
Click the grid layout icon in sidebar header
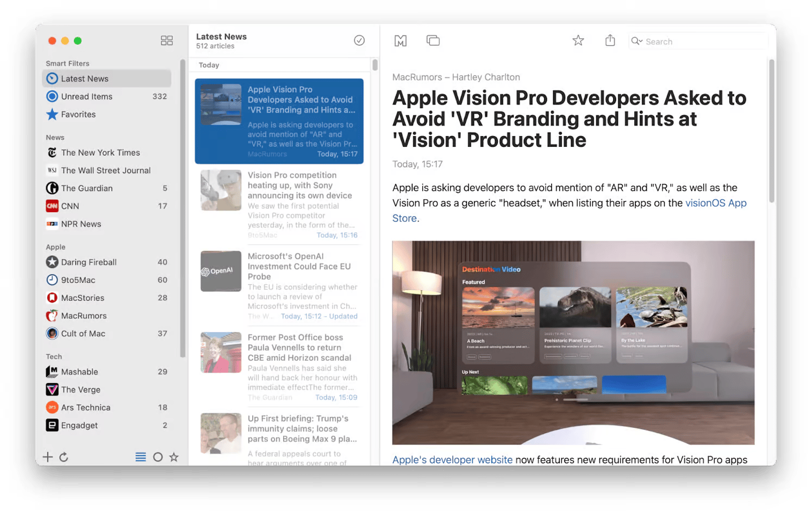(x=167, y=41)
